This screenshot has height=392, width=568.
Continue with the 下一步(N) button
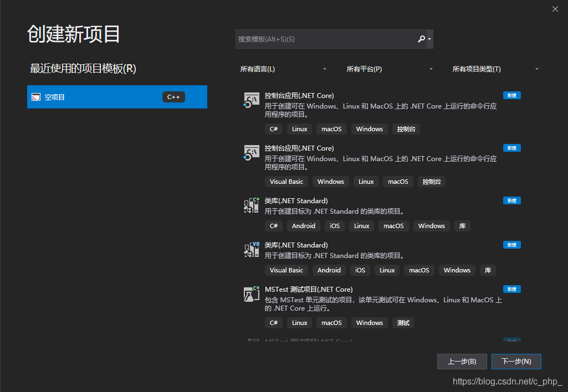516,362
